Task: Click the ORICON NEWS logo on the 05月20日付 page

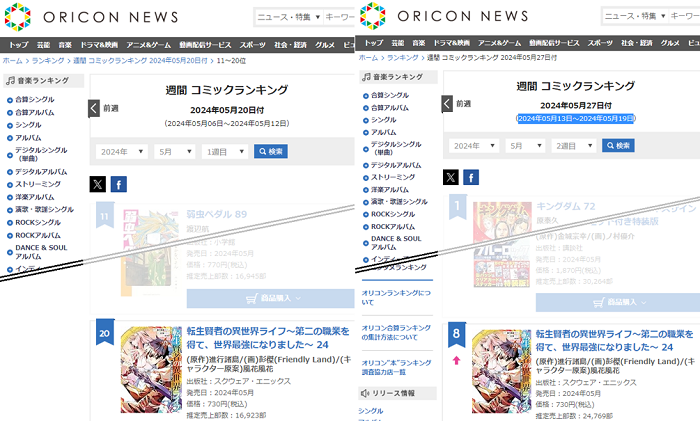Action: [x=92, y=17]
